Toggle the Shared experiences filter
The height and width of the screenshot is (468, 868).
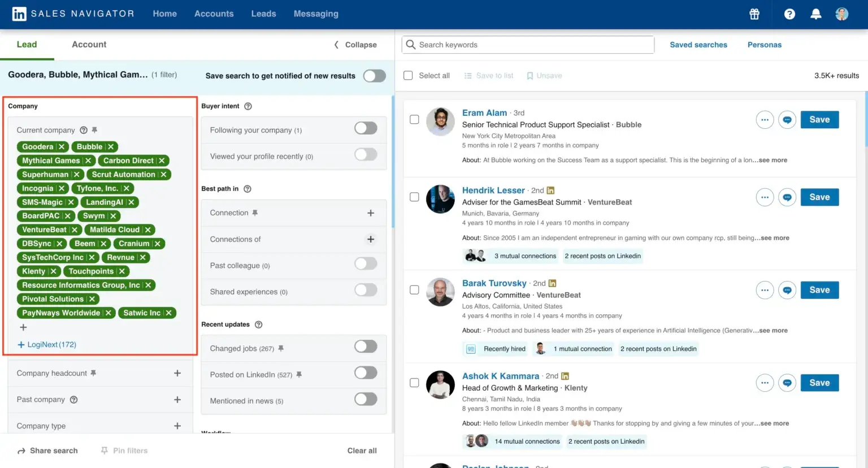(366, 290)
